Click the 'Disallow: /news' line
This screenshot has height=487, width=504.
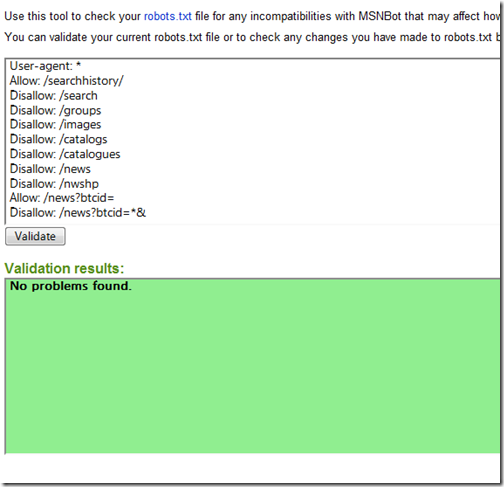(x=50, y=169)
